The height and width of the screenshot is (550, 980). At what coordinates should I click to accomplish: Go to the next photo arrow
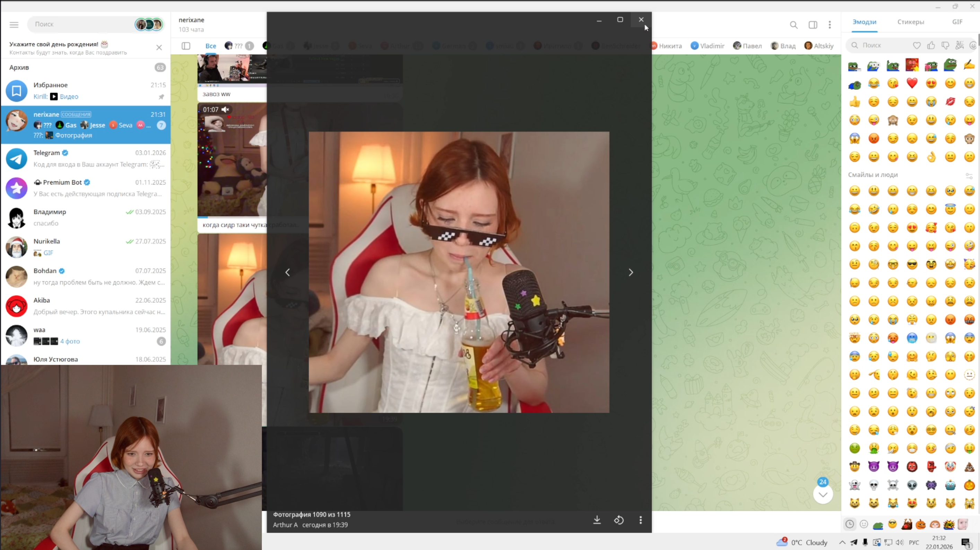(x=631, y=272)
